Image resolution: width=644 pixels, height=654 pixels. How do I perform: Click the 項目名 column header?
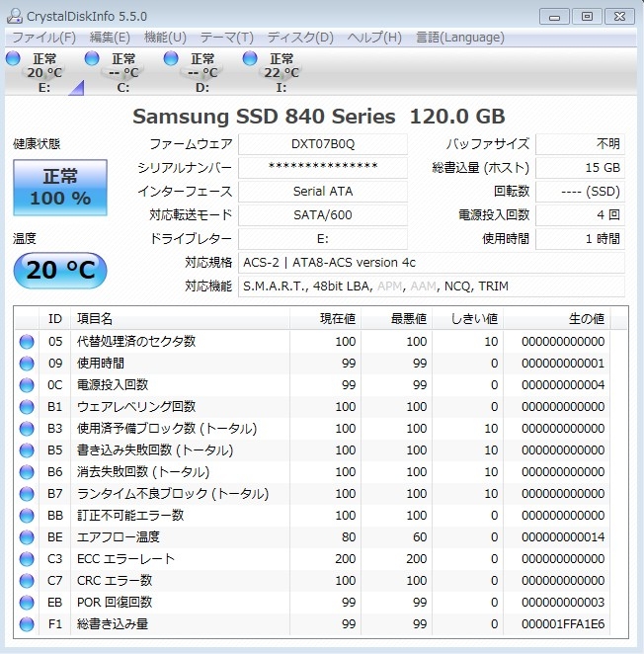[95, 318]
